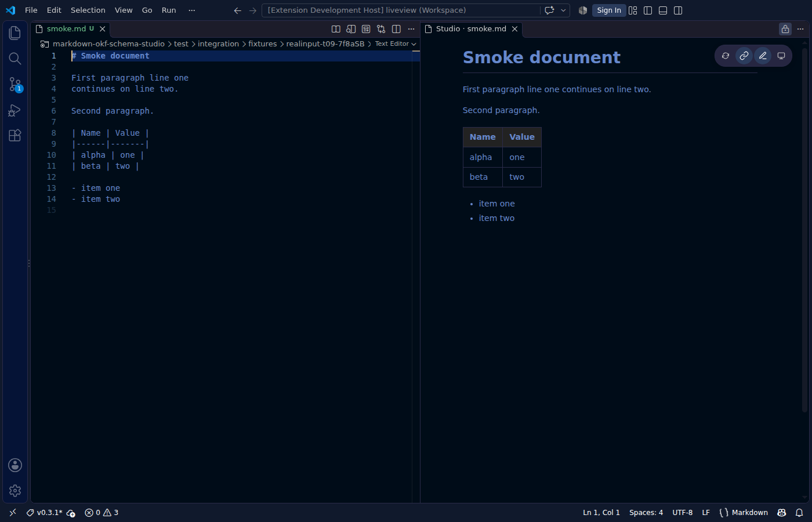812x522 pixels.
Task: Toggle the link sync button in Studio preview
Action: coord(744,56)
